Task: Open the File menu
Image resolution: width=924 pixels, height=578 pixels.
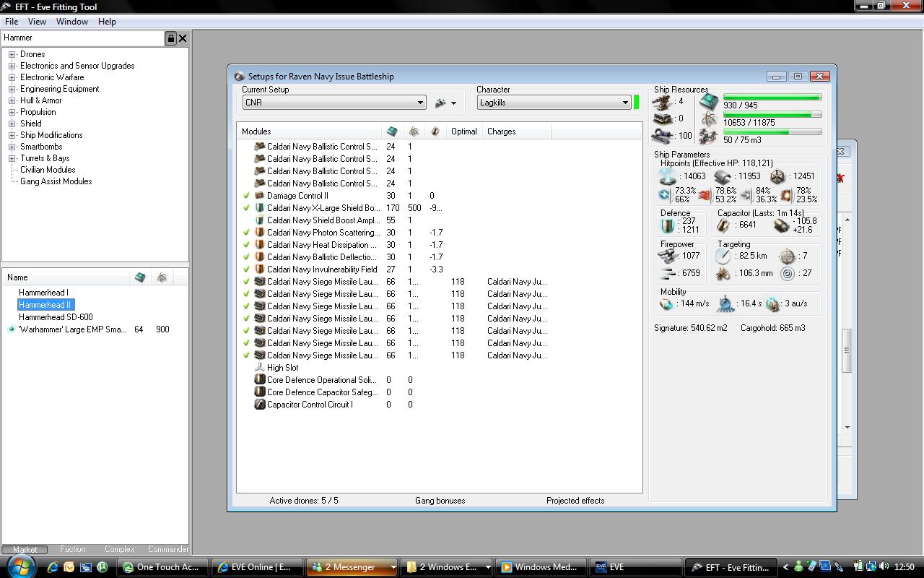Action: 12,22
